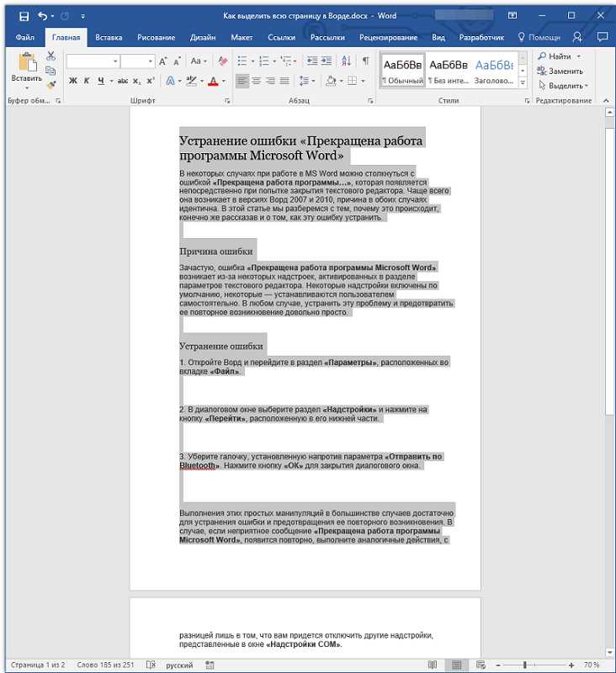The image size is (616, 673).
Task: Expand the numbered list options
Action: tap(274, 61)
